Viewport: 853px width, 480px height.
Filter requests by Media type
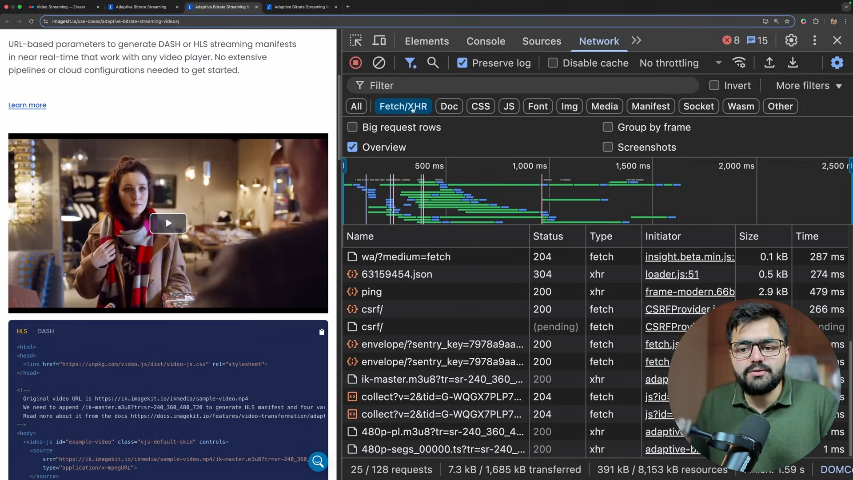pos(604,106)
